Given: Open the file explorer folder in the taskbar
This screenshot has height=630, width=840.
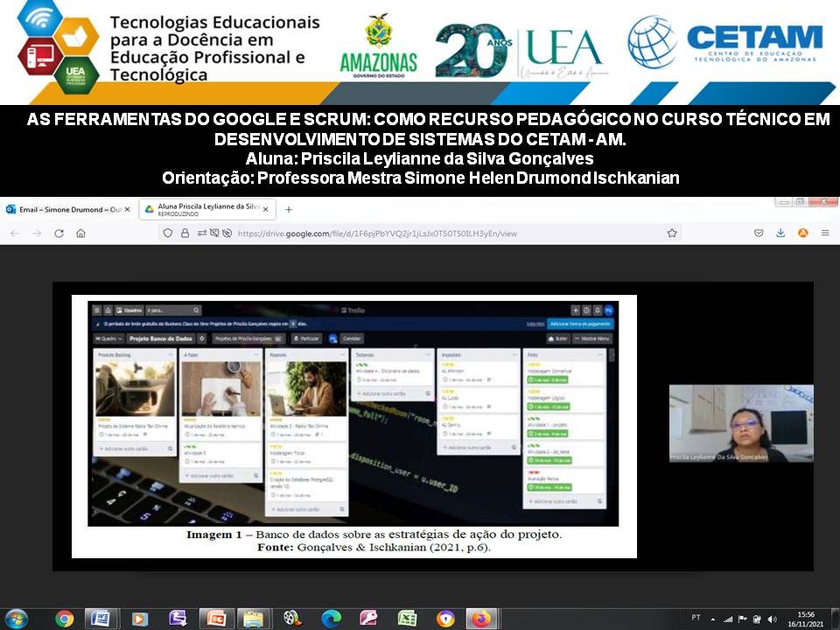Looking at the screenshot, I should (x=255, y=619).
